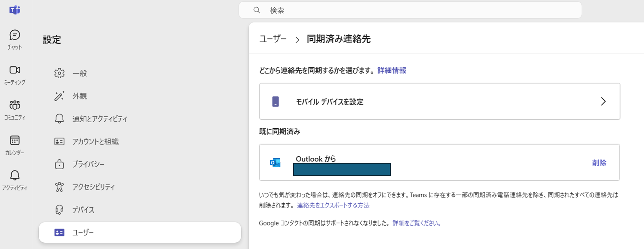Click the accessibility figure icon

pyautogui.click(x=59, y=187)
